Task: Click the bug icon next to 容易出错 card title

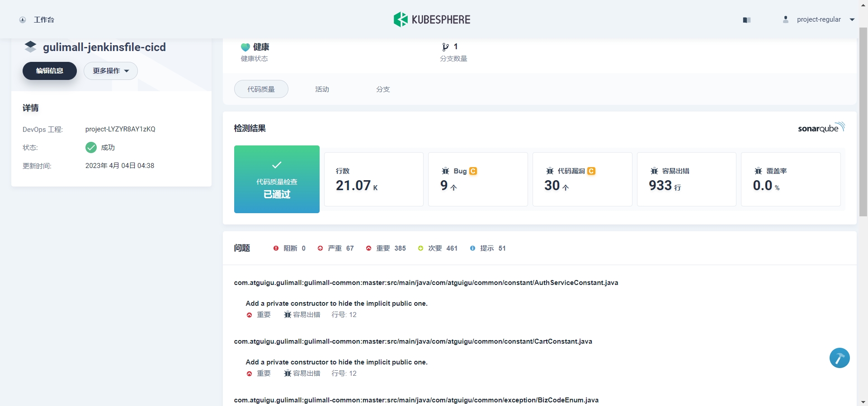Action: [x=654, y=171]
